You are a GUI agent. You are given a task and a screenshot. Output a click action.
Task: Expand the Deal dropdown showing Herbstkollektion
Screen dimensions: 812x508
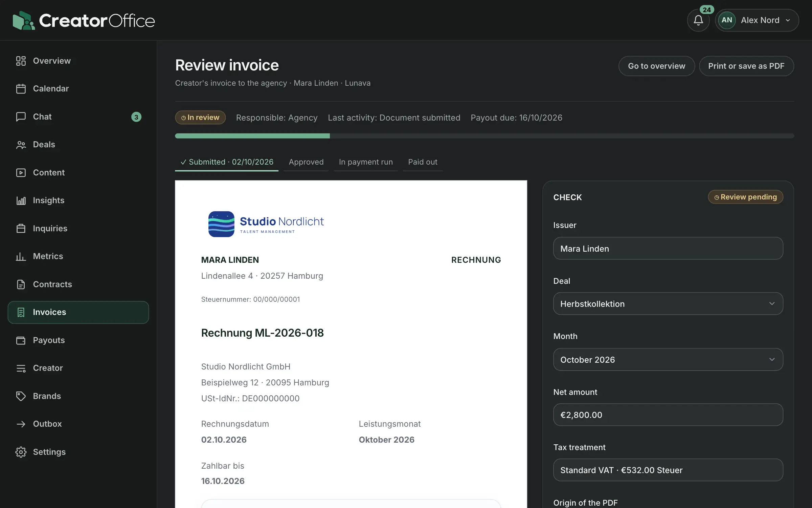click(x=668, y=304)
